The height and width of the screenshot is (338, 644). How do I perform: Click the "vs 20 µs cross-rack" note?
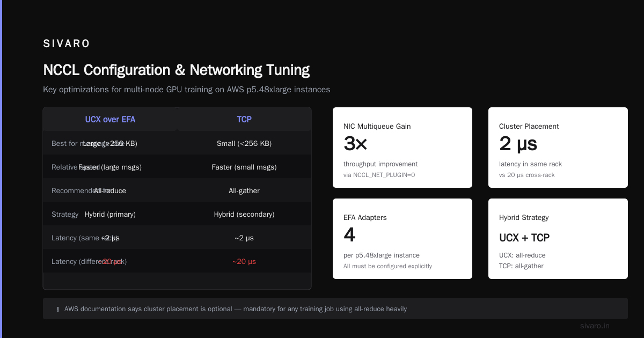coord(527,175)
